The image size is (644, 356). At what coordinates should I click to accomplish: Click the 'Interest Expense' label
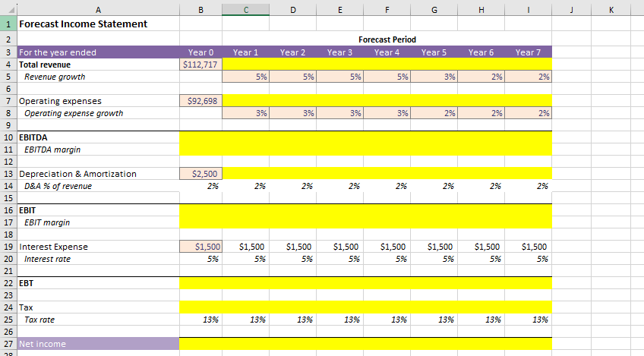(x=53, y=247)
